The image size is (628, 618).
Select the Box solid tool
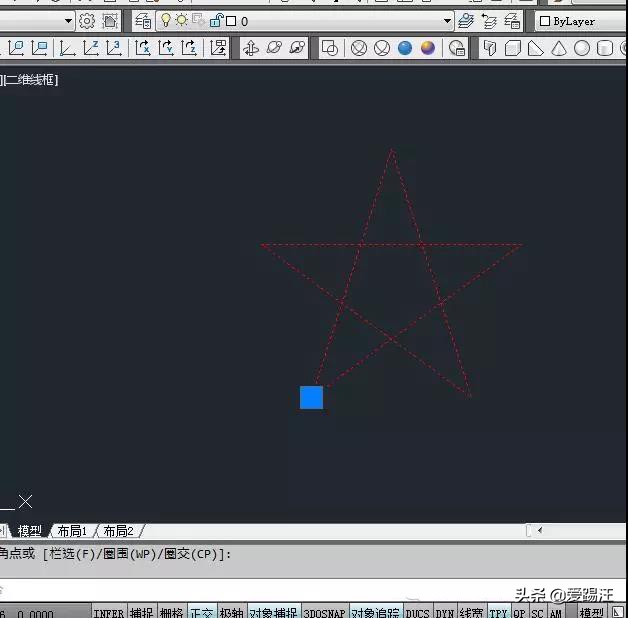[513, 48]
